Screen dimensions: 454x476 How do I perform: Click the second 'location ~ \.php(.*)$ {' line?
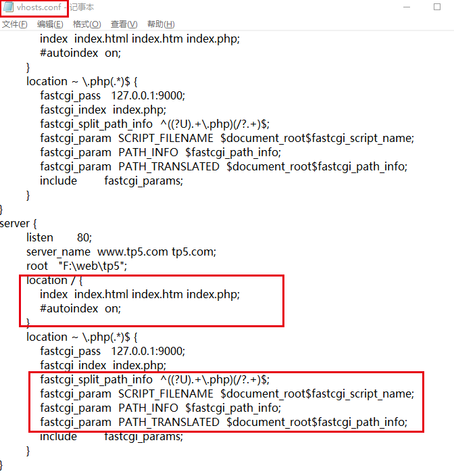pos(82,337)
